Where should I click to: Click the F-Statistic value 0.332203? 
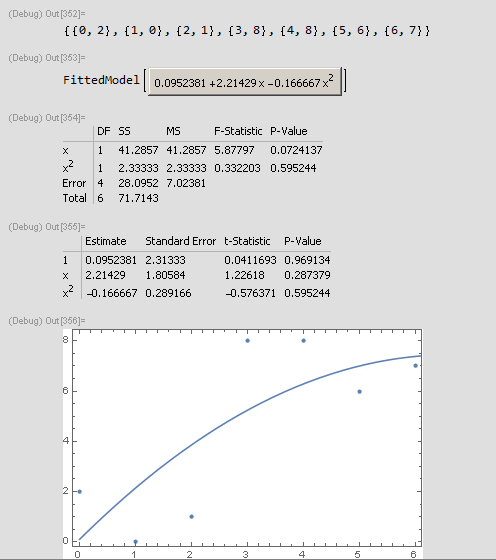(x=237, y=168)
